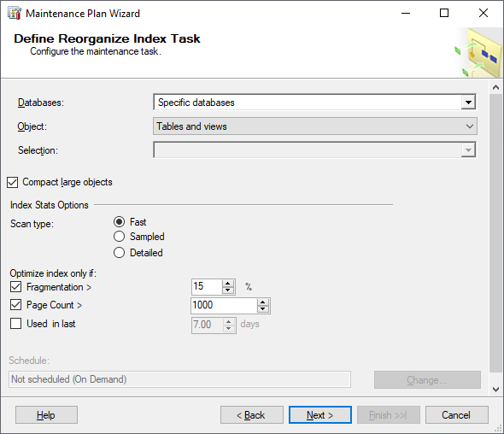Click the Help button
The height and width of the screenshot is (434, 504).
point(46,415)
